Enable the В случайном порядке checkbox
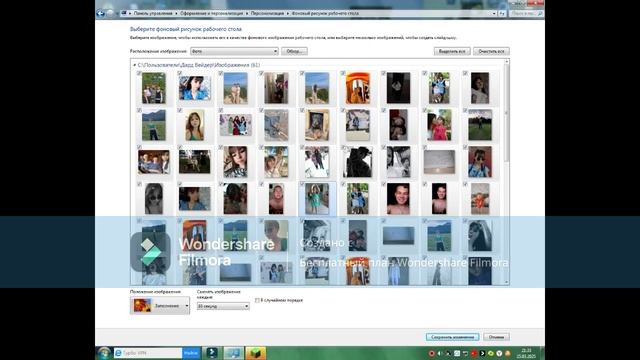 pos(257,300)
